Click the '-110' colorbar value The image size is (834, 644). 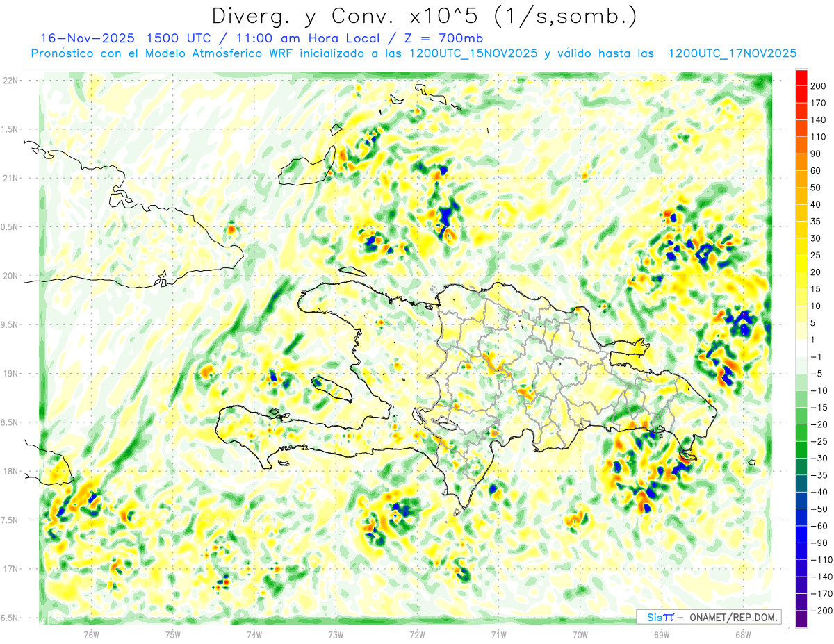pos(820,560)
